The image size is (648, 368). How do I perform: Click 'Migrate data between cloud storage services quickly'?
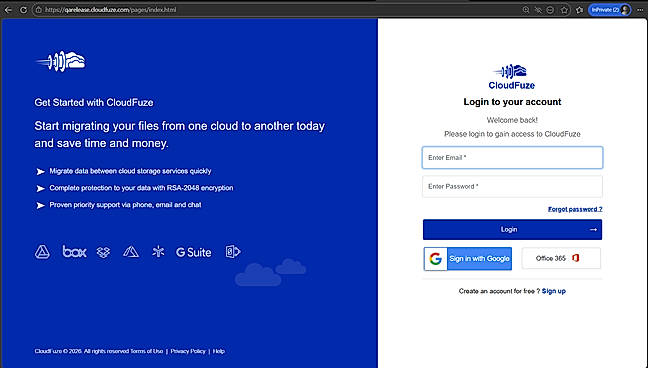130,171
